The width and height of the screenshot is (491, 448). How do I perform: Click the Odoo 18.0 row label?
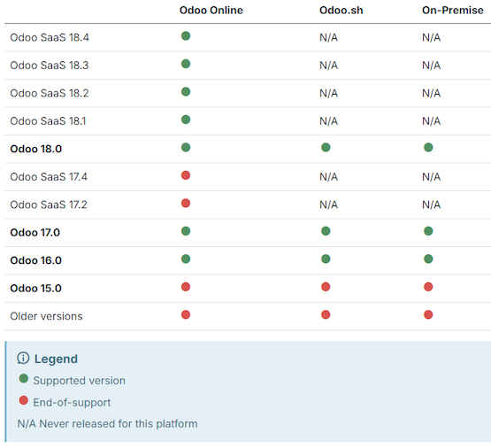click(x=36, y=149)
